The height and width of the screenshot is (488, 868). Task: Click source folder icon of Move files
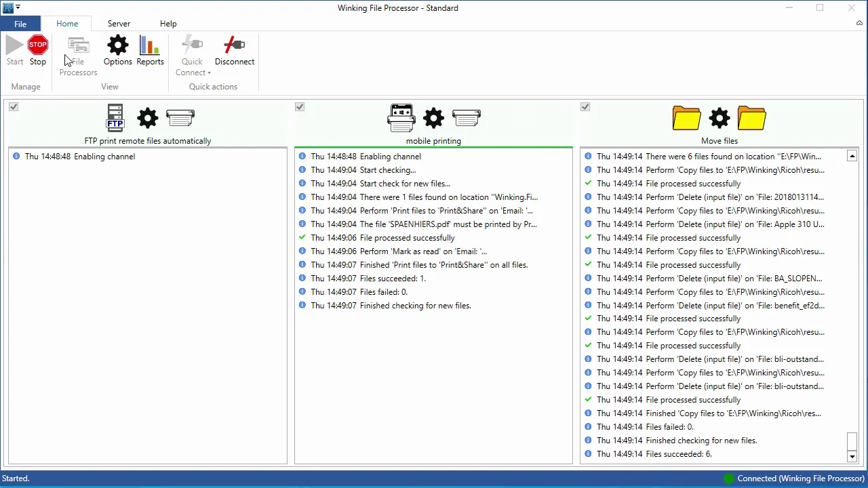(687, 118)
